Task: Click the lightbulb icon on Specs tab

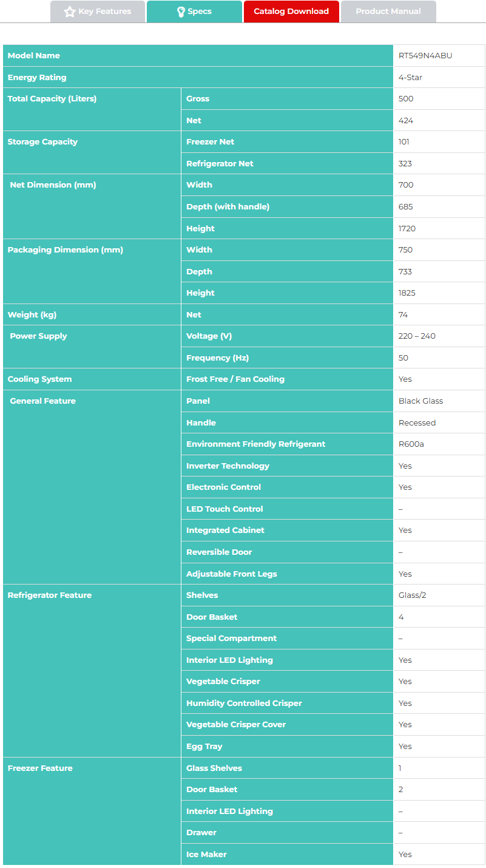Action: (181, 12)
